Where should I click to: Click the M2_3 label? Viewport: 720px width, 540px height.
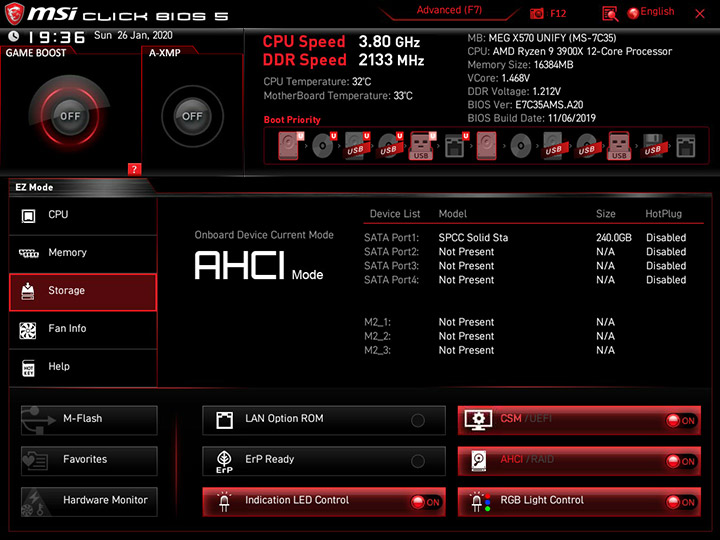[x=377, y=350]
